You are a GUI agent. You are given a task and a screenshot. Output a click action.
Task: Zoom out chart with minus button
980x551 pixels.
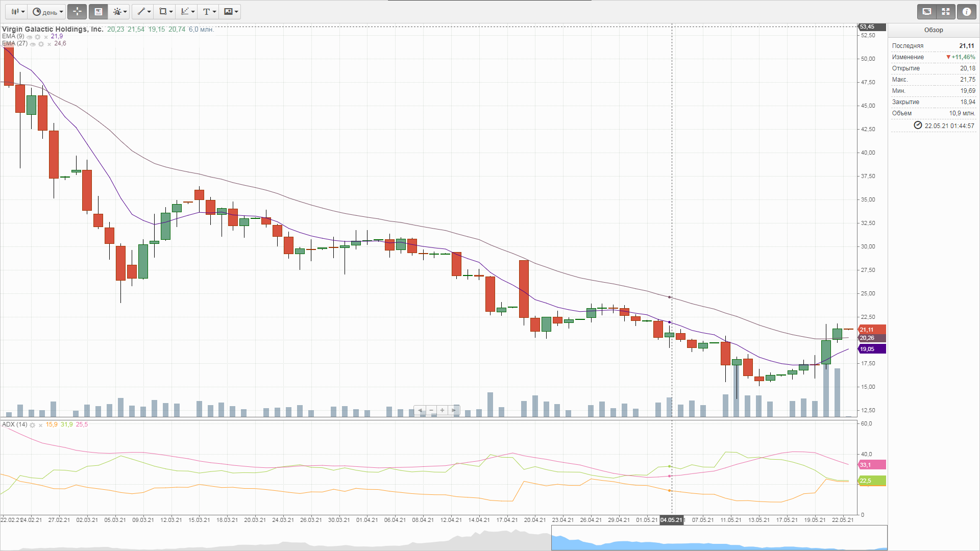[431, 410]
